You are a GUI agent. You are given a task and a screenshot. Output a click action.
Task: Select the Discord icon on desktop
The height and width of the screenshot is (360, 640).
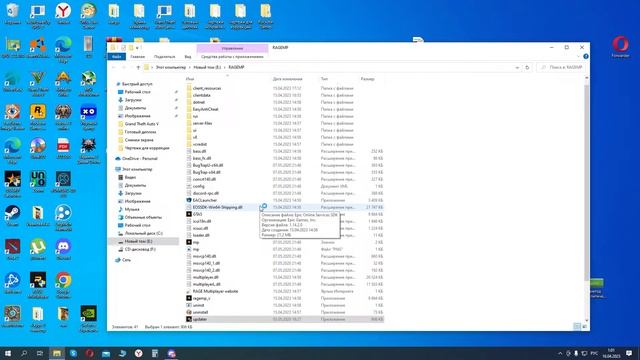(x=63, y=249)
